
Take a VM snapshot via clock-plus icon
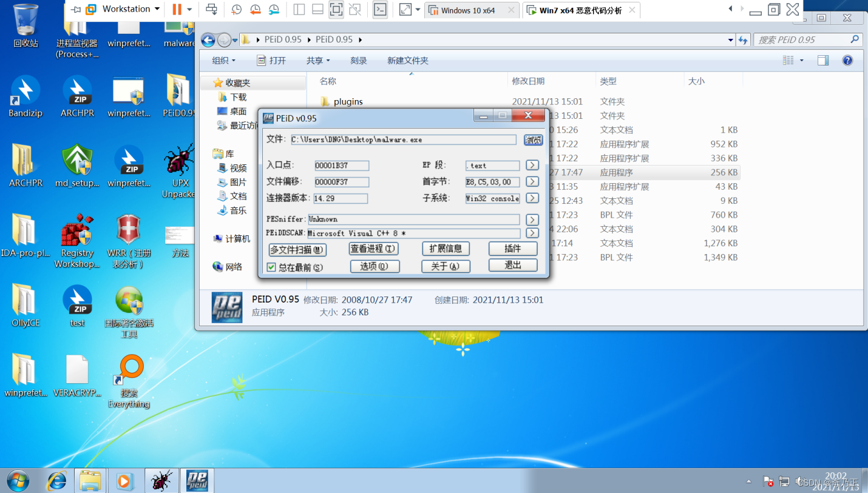tap(237, 9)
